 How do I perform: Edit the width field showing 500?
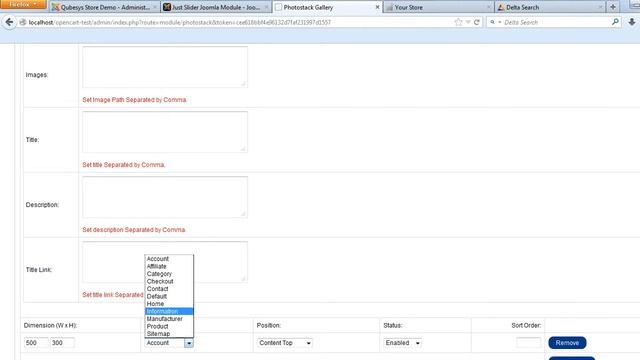click(36, 343)
